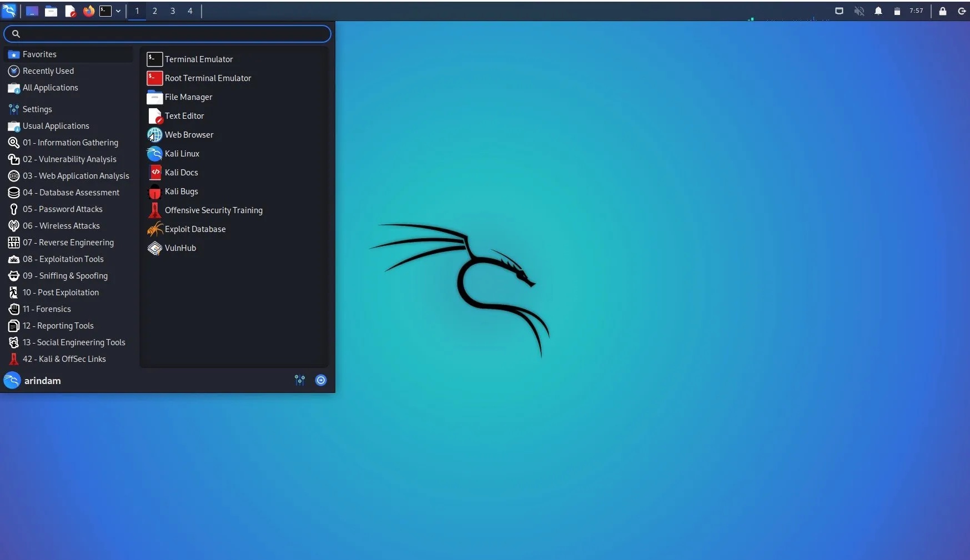Screen dimensions: 970x560
Task: Open the Text Editor favorite
Action: click(184, 115)
